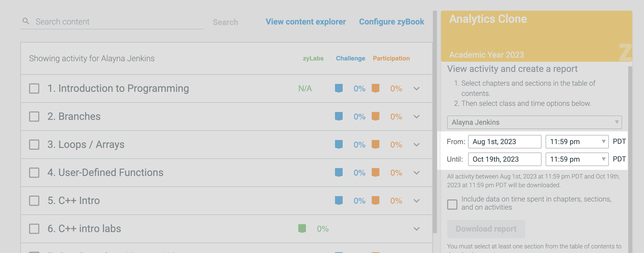Expand the Loops / Arrays chapter chevron
Viewport: 644px width, 253px height.
[x=417, y=145]
